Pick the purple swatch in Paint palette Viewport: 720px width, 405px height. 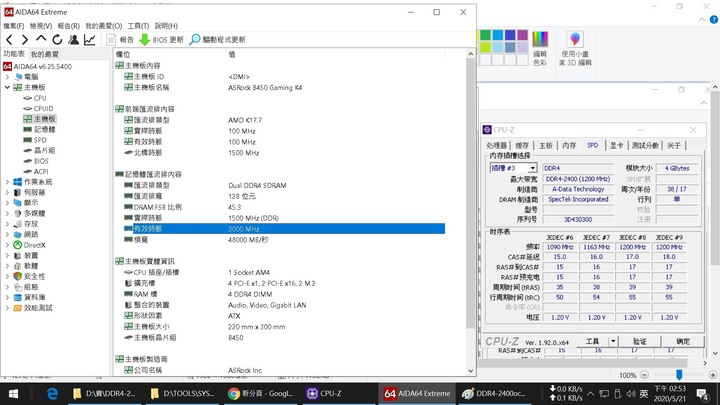(523, 35)
